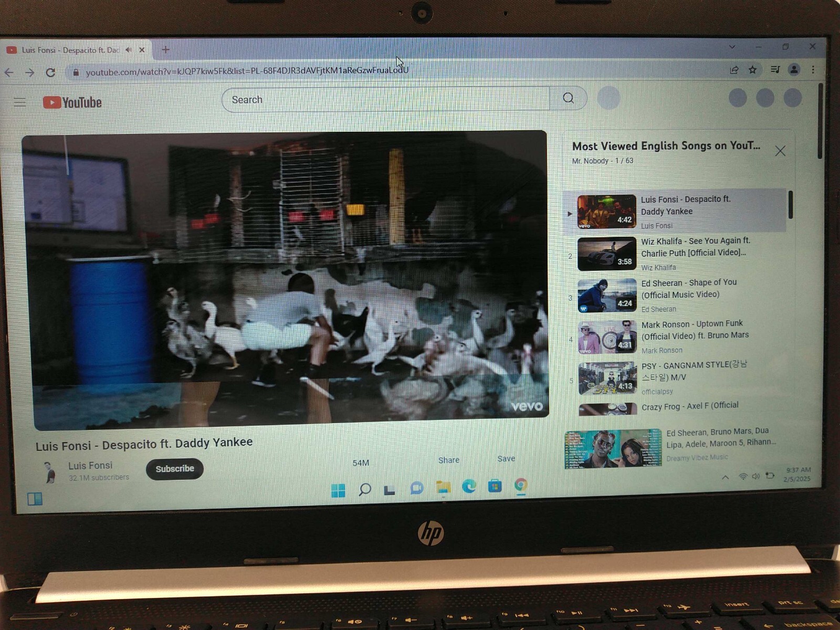Show hidden system tray icons
This screenshot has width=840, height=630.
point(725,477)
